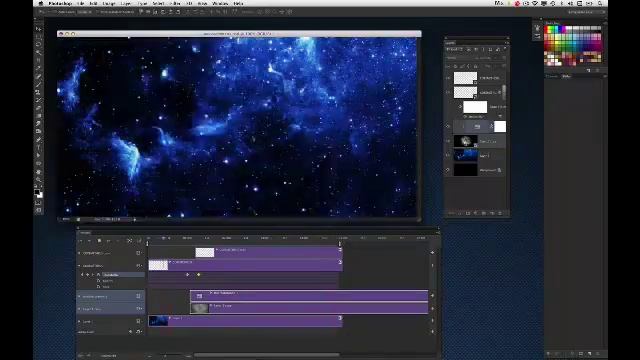This screenshot has width=640, height=360.
Task: Add layer mask from Layers panel bottom
Action: (x=468, y=213)
